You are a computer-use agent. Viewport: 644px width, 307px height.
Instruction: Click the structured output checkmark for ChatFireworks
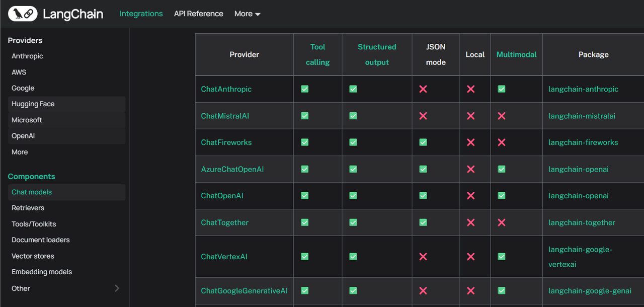click(353, 142)
